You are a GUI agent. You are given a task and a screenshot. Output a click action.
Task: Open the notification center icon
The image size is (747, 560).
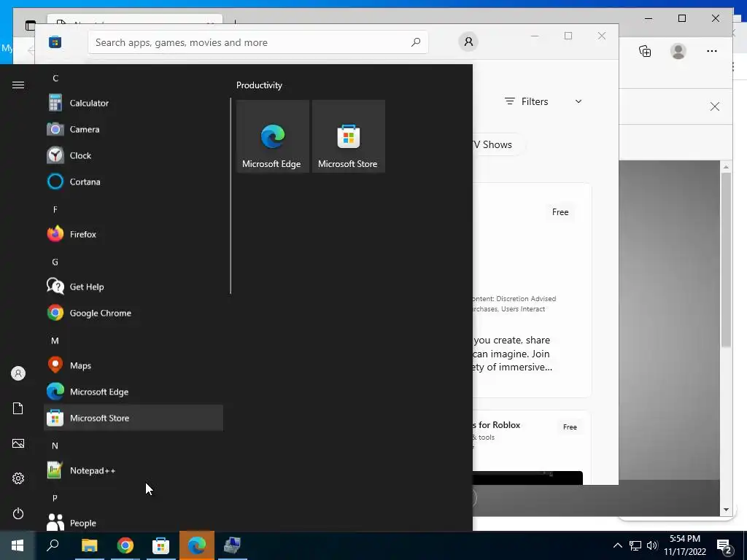(x=724, y=546)
